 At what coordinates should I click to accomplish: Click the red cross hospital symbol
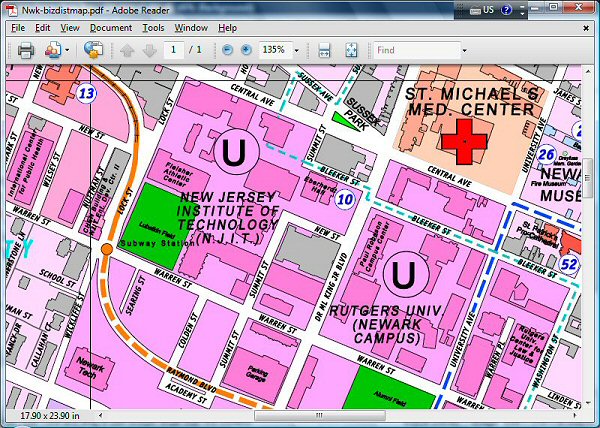click(464, 142)
